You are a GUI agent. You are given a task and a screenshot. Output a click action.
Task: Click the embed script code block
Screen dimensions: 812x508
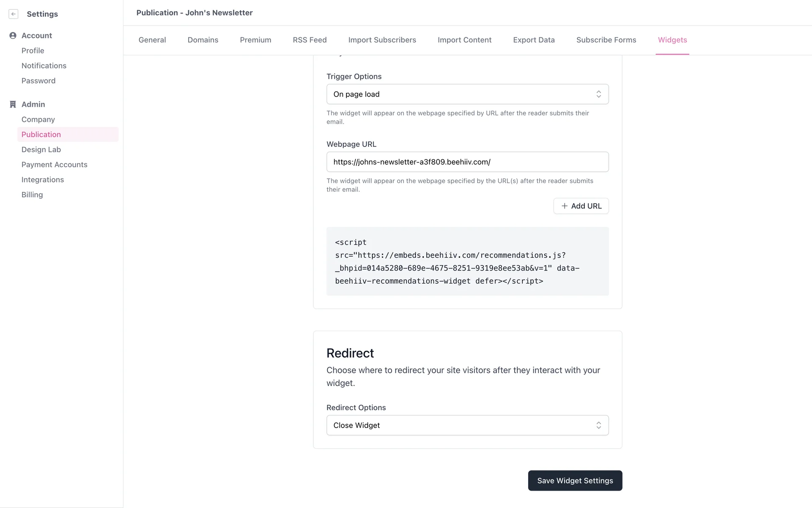[x=467, y=261]
